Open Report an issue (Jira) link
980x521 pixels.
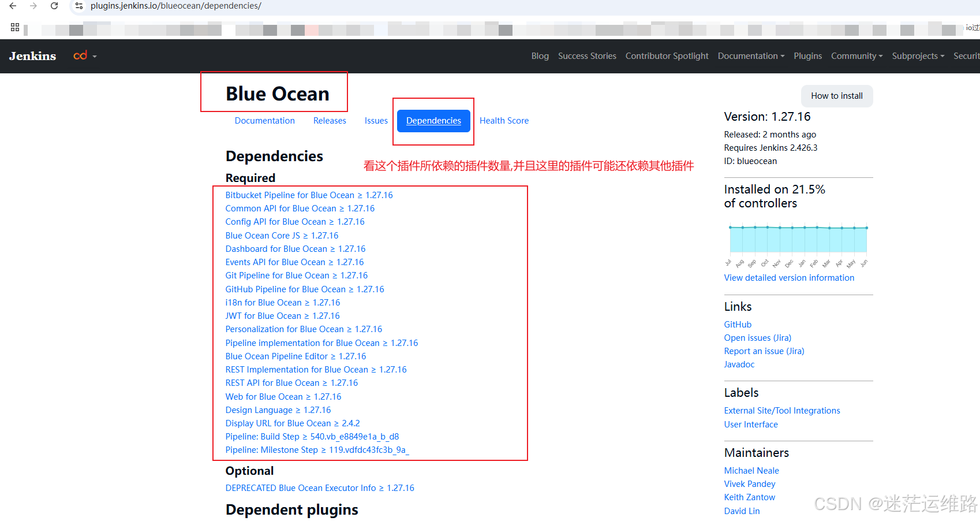click(764, 351)
